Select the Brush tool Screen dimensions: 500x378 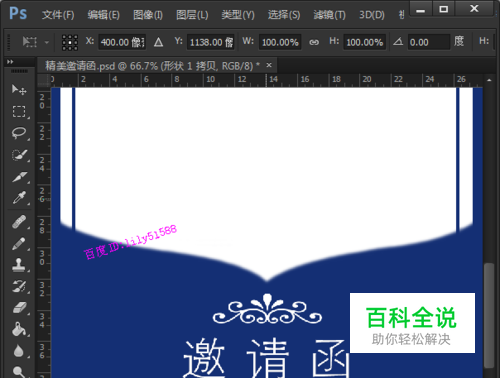tap(19, 244)
